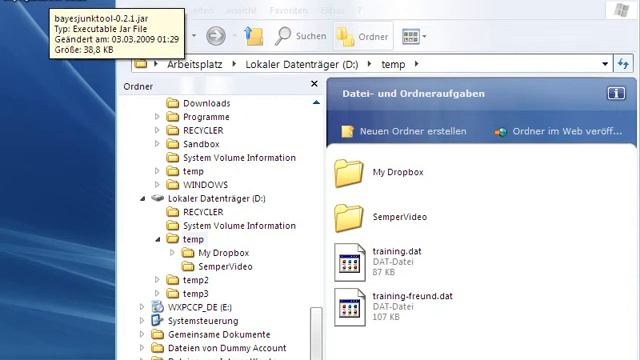
Task: Click the views layout icon
Action: (410, 37)
